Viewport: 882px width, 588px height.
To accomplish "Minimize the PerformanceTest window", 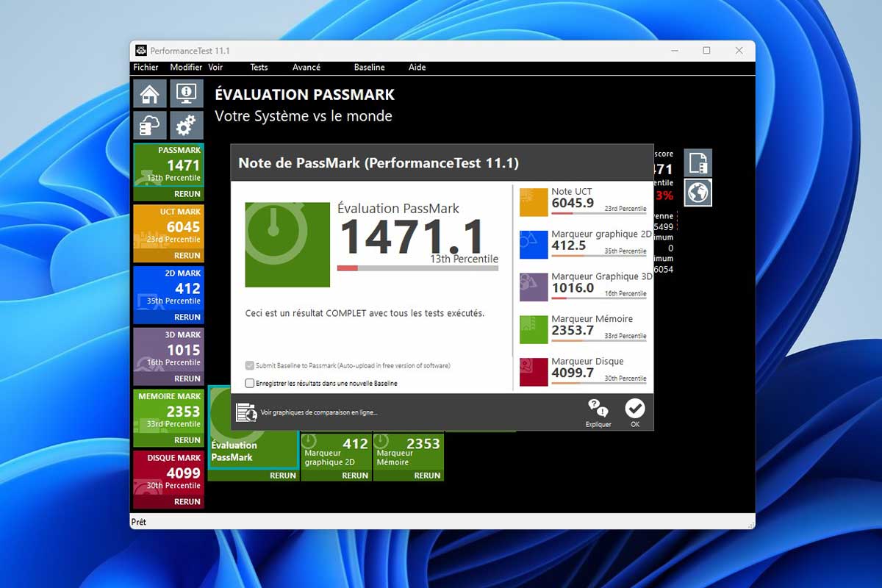I will tap(673, 51).
